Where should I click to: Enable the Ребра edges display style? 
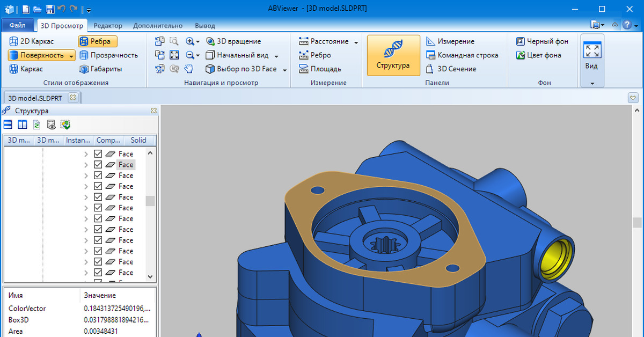coord(97,41)
